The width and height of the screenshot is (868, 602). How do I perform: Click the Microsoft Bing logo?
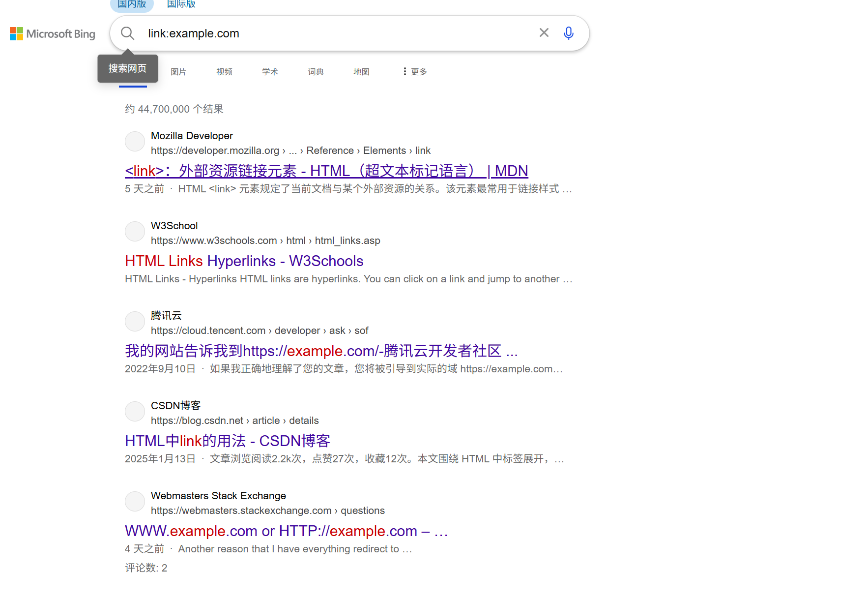[x=52, y=33]
